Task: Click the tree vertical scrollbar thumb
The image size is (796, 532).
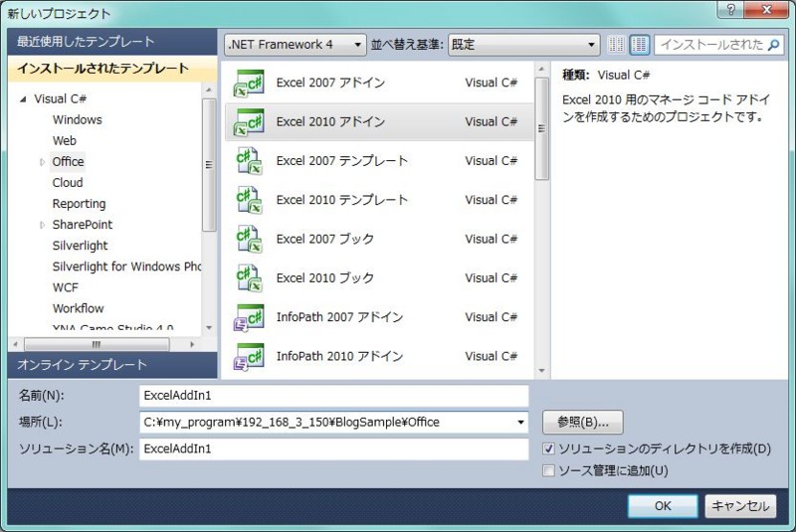Action: (x=209, y=165)
